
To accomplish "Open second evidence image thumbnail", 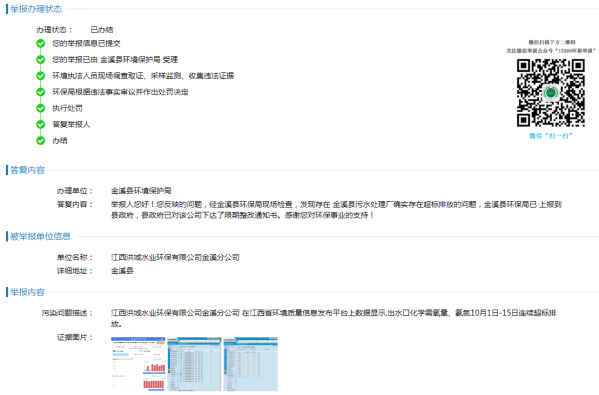I will pyautogui.click(x=194, y=364).
